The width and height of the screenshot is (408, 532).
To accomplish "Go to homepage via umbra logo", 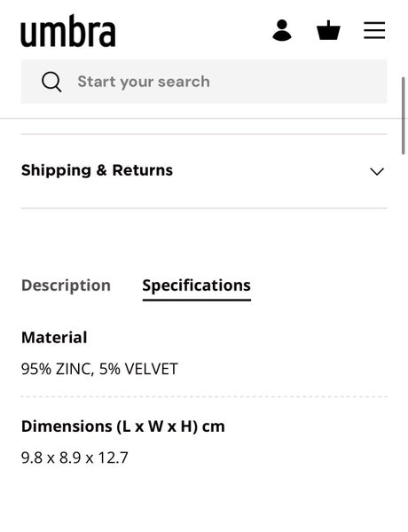I will [x=68, y=31].
